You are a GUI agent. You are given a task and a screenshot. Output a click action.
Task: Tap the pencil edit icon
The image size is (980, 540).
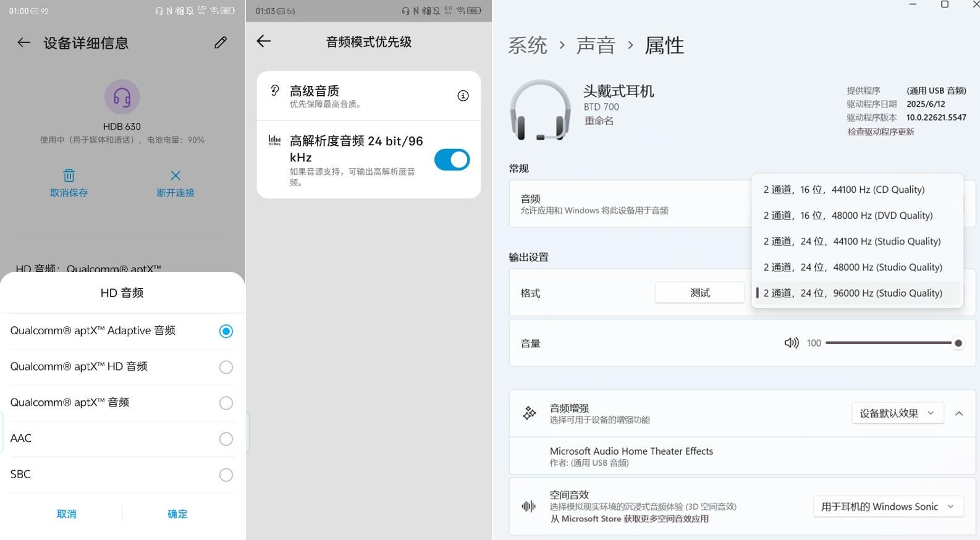tap(221, 43)
